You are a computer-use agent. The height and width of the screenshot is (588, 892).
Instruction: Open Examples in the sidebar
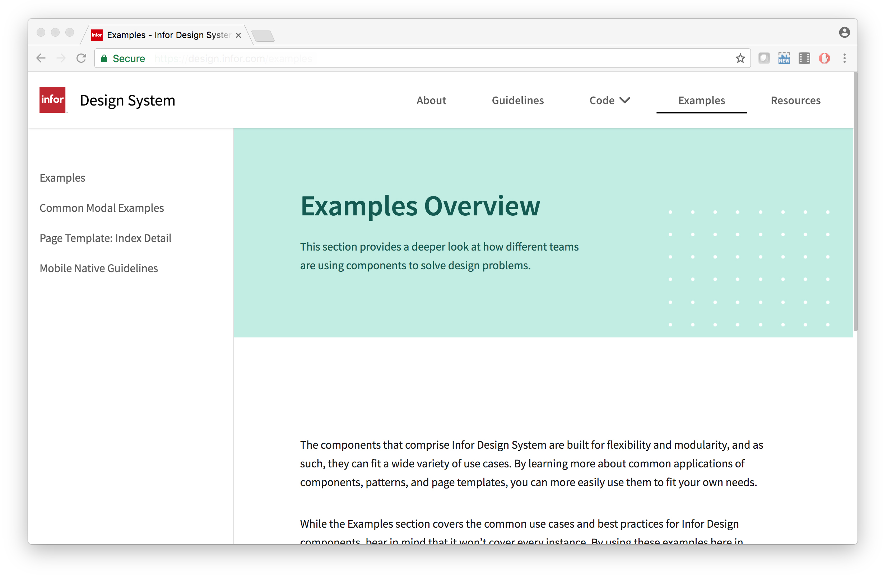coord(63,179)
